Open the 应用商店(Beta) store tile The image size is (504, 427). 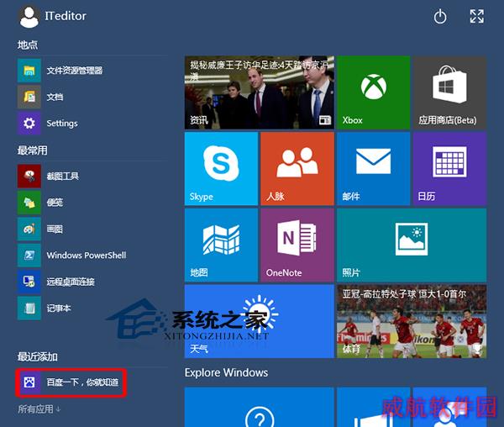click(x=449, y=92)
